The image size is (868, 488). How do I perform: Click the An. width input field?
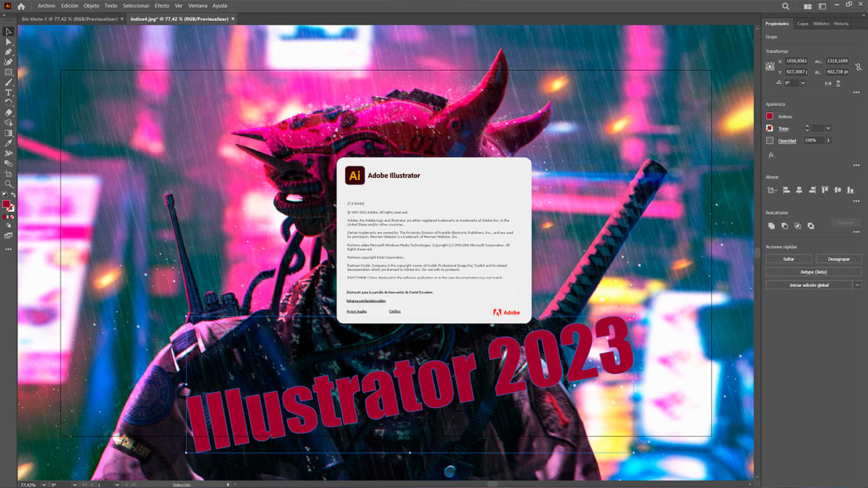point(838,61)
